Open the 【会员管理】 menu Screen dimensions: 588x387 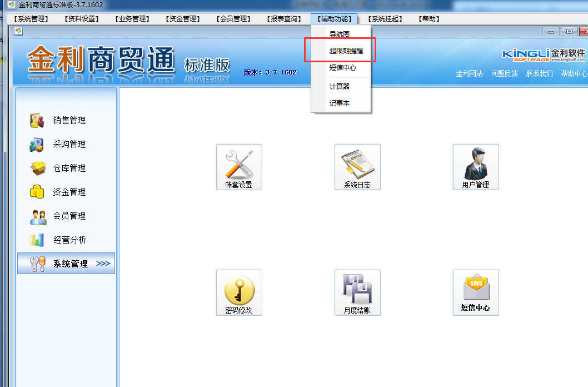pos(233,19)
